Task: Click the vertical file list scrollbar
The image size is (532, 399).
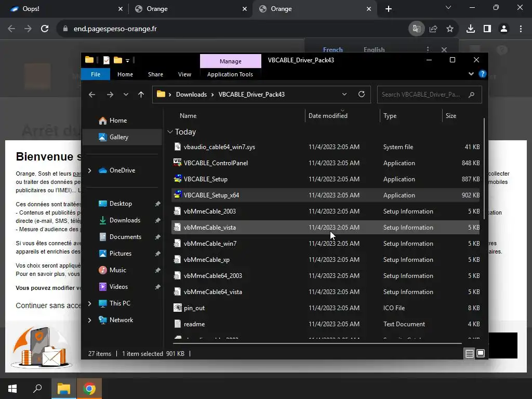Action: pos(484,169)
